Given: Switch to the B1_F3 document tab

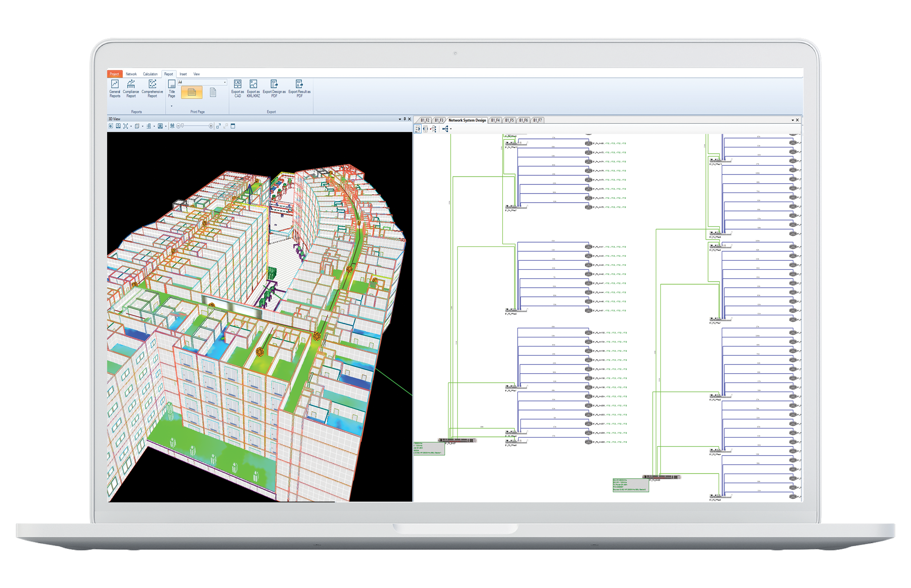Looking at the screenshot, I should 439,120.
